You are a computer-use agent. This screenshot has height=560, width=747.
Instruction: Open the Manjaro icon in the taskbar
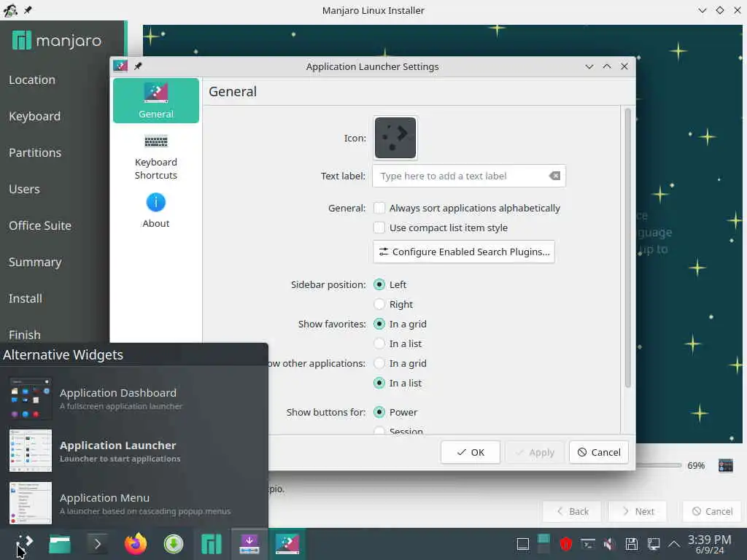pyautogui.click(x=211, y=544)
